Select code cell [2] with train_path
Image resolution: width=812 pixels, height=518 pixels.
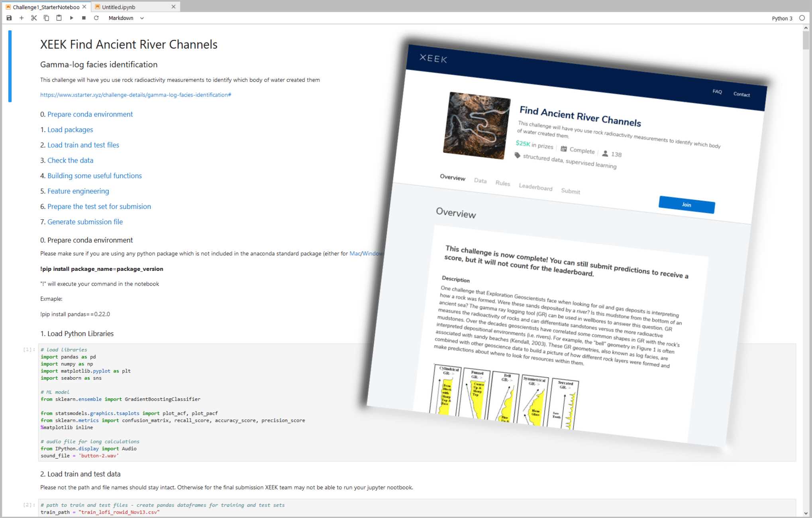[x=417, y=508]
